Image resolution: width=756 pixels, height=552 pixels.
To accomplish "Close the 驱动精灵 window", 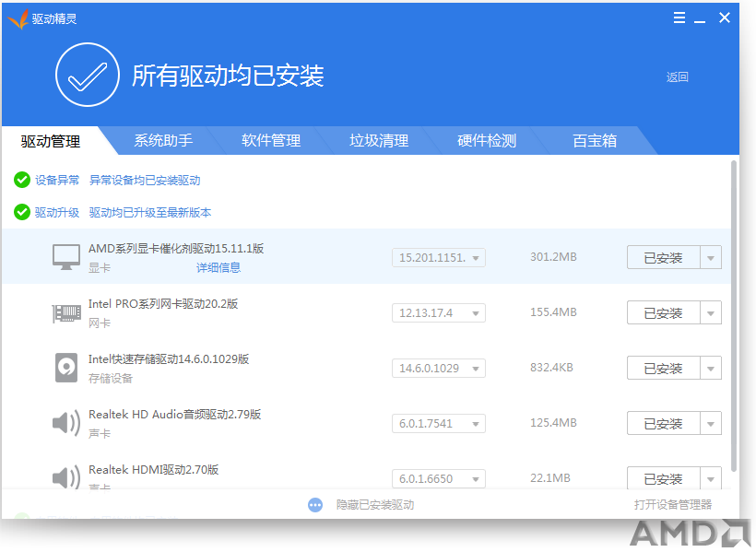I will pos(724,18).
